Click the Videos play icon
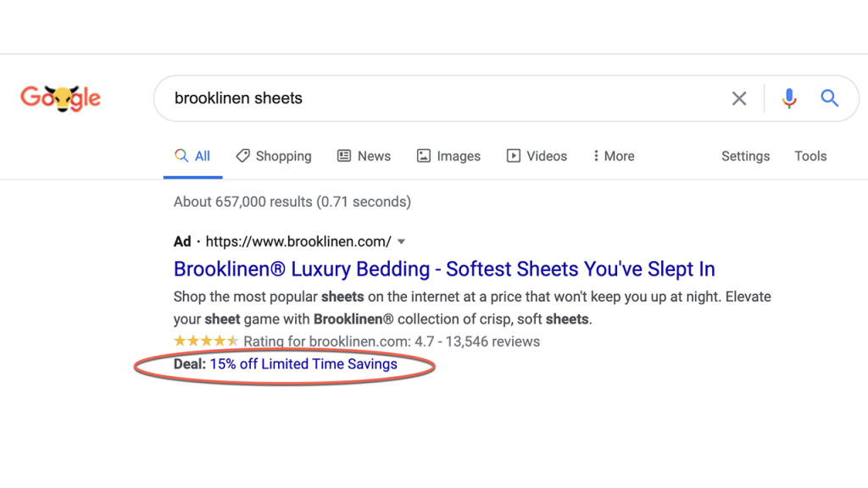This screenshot has width=868, height=488. 513,156
